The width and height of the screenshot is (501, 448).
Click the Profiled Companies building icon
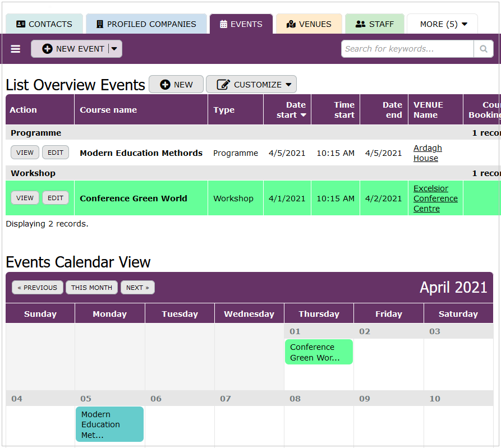tap(100, 24)
